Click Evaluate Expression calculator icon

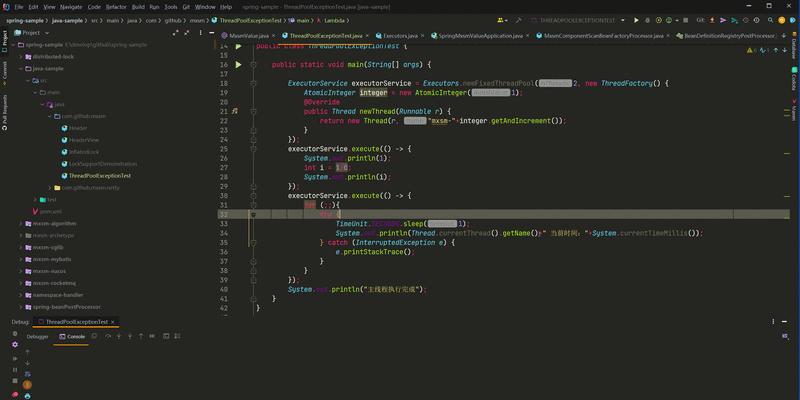pos(166,337)
